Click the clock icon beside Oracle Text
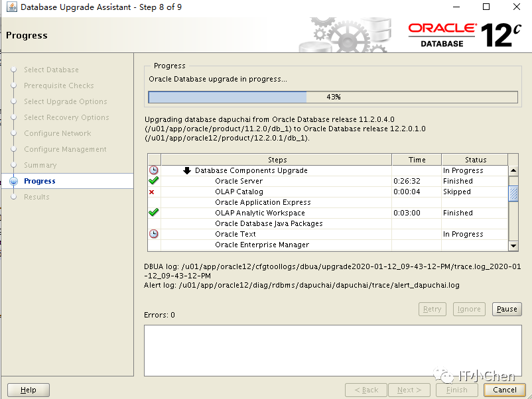The image size is (532, 399). (154, 234)
